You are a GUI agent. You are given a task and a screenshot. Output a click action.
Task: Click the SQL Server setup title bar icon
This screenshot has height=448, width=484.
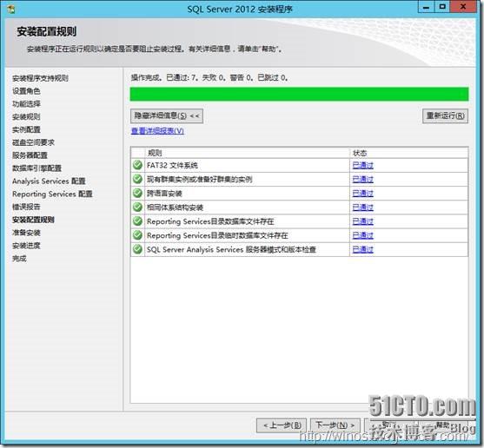11,10
